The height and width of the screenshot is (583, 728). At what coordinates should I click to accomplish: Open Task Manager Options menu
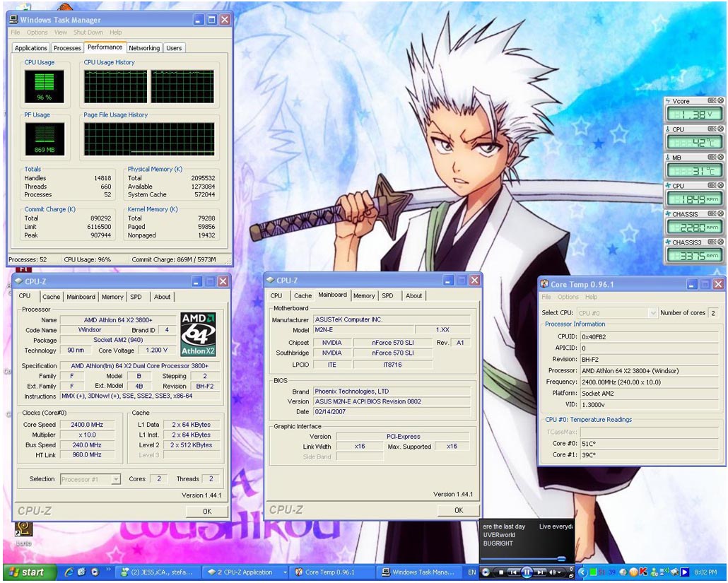pos(37,33)
